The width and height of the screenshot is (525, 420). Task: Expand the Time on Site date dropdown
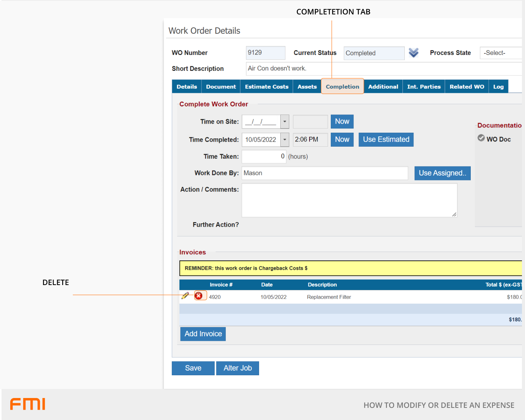285,122
